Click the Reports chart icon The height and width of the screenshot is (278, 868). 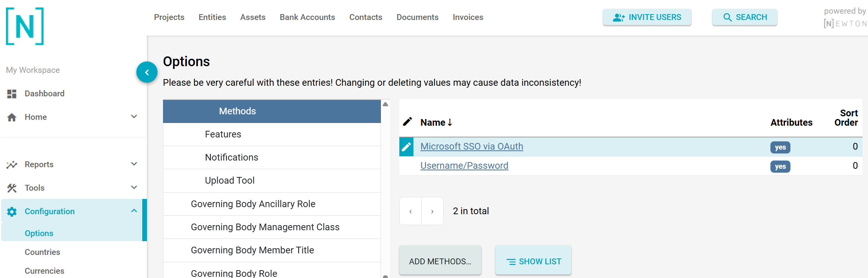12,165
